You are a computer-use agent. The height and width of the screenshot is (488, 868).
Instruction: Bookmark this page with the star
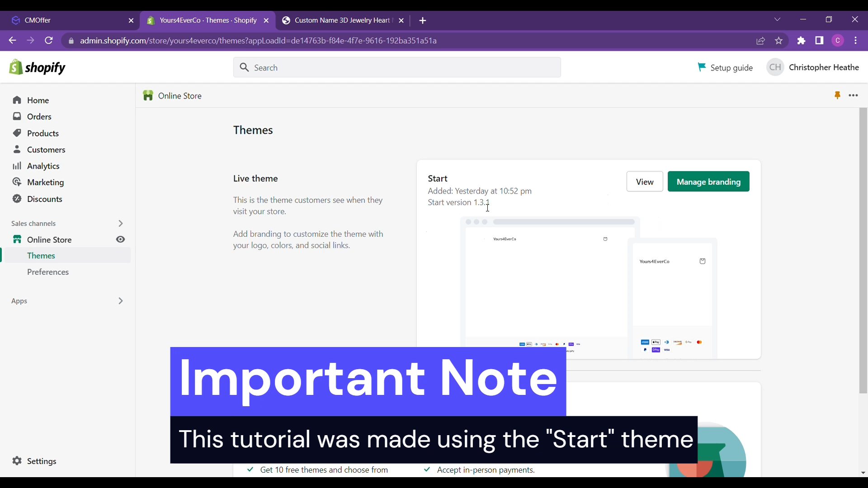[779, 41]
